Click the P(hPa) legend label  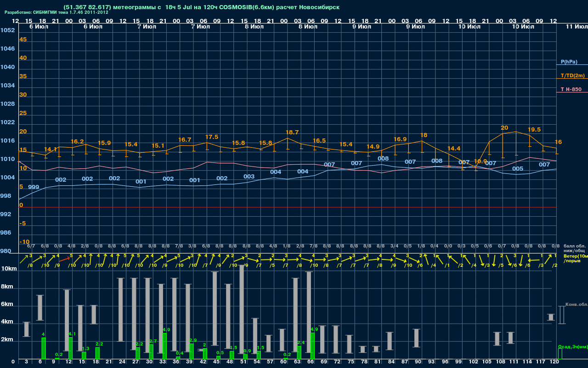(569, 62)
